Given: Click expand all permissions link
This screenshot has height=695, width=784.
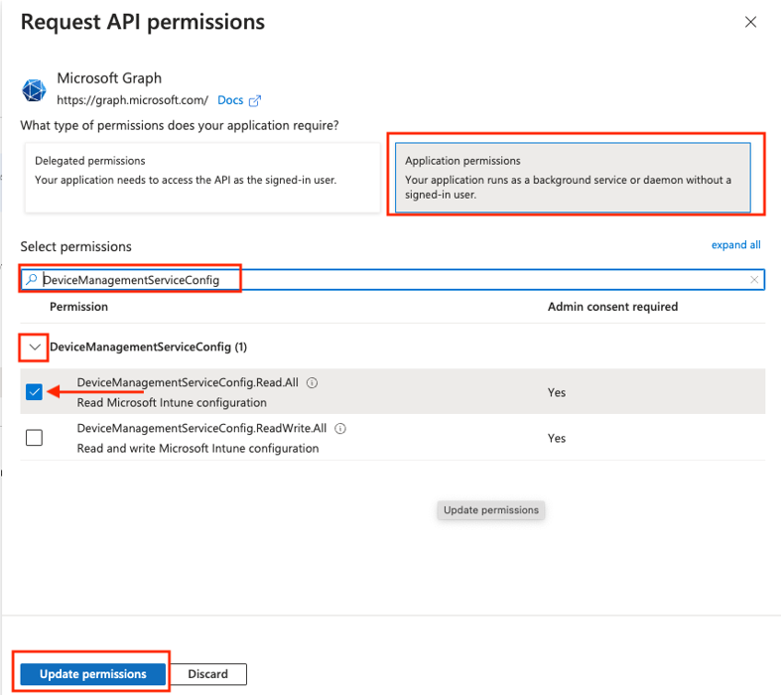Looking at the screenshot, I should 735,245.
